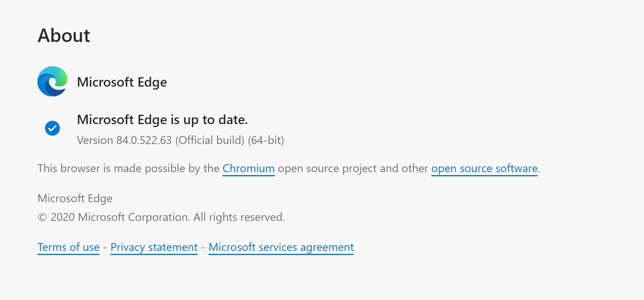
Task: Click the About page heading
Action: click(64, 36)
